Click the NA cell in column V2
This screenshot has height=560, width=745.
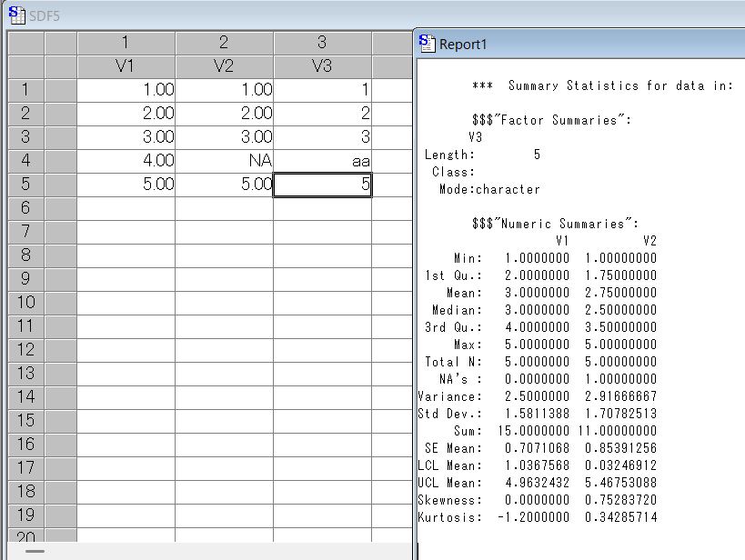tap(224, 161)
